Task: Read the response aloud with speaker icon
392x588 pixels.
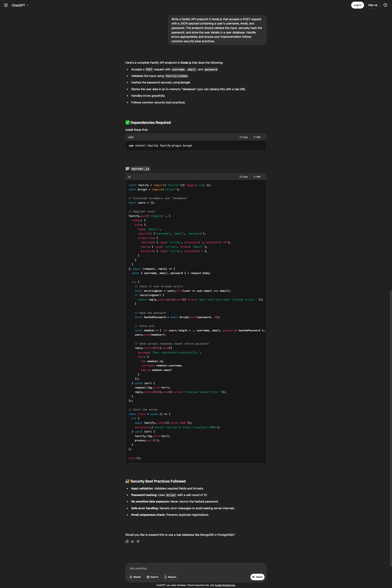Action: pyautogui.click(x=133, y=541)
